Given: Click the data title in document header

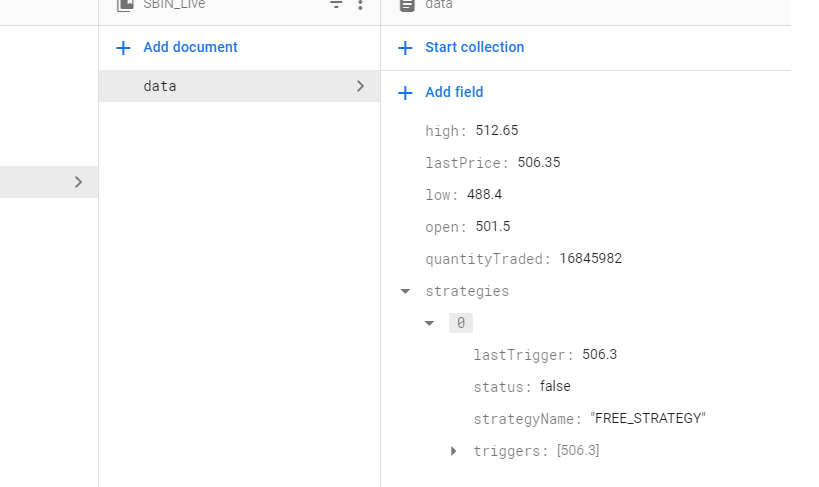Looking at the screenshot, I should (x=439, y=4).
